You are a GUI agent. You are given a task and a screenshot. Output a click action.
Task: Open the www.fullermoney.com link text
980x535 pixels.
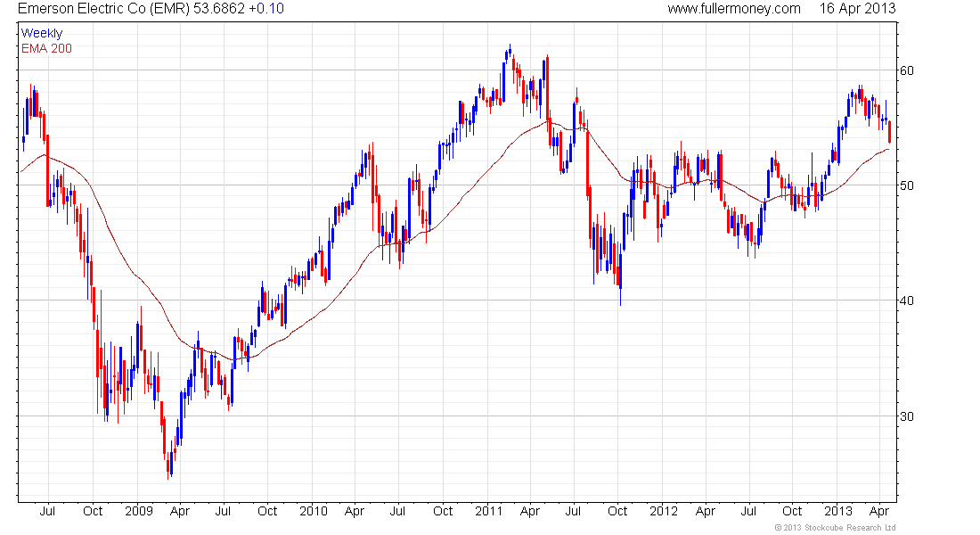[734, 9]
